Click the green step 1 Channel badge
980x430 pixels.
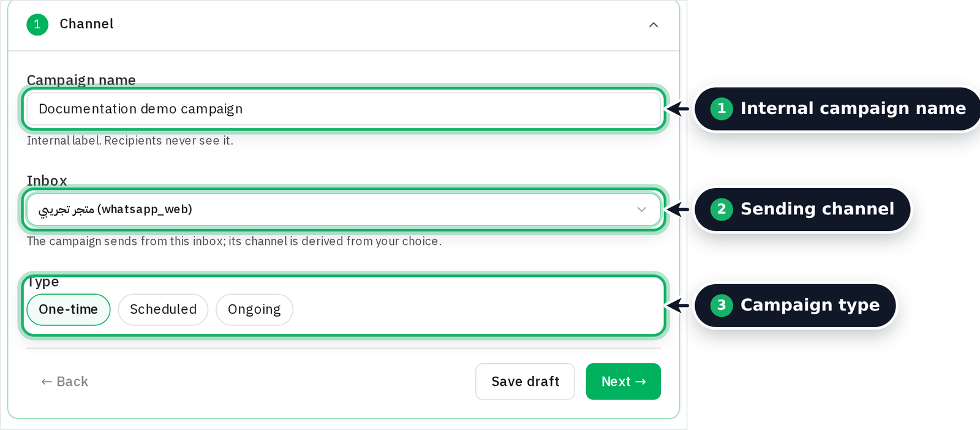coord(37,25)
